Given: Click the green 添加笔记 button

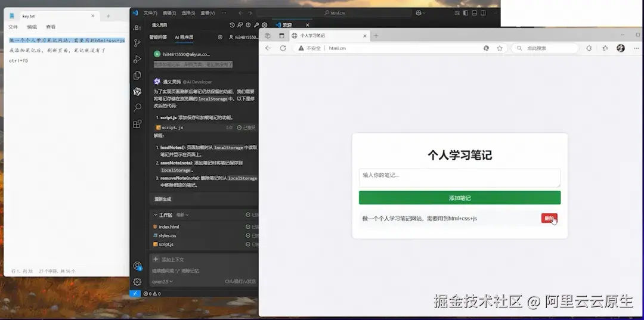Looking at the screenshot, I should 460,198.
